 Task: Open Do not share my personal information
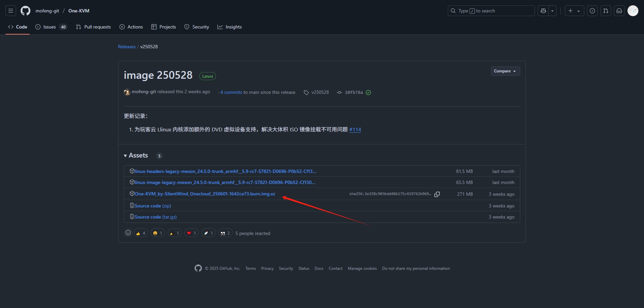416,268
